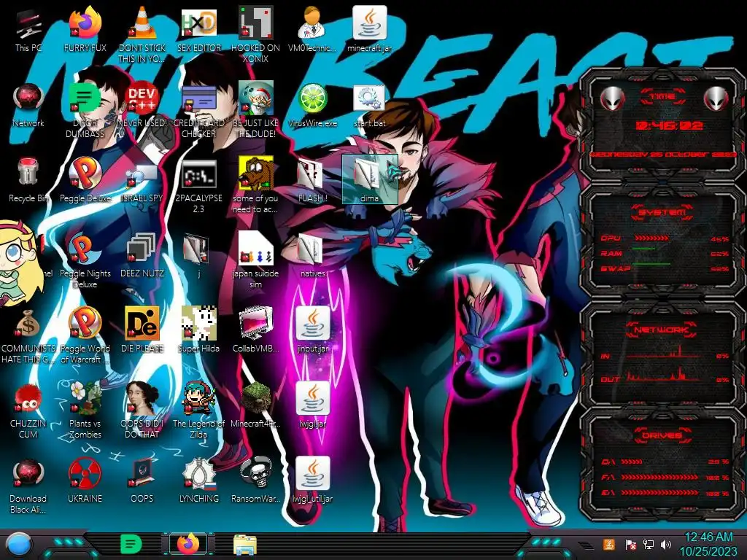Click the CPU usage bar in SYSTEM gadget
The height and width of the screenshot is (560, 747).
(x=651, y=238)
